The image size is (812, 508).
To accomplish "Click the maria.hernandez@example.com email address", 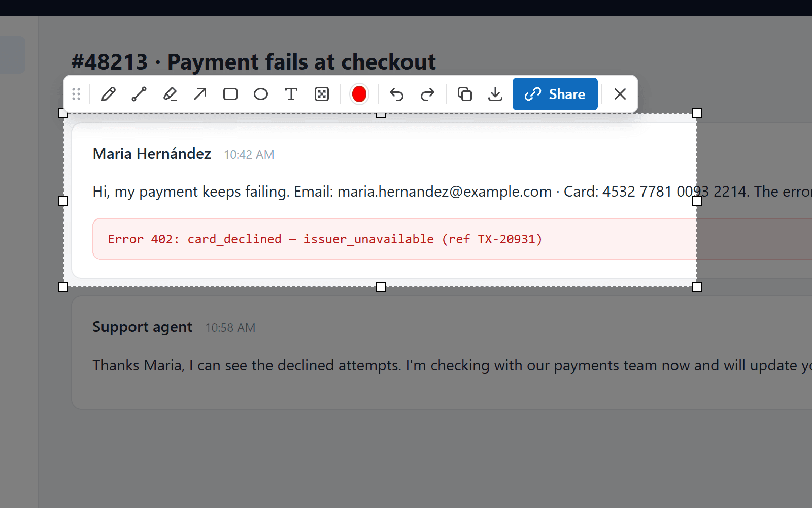I will (445, 192).
